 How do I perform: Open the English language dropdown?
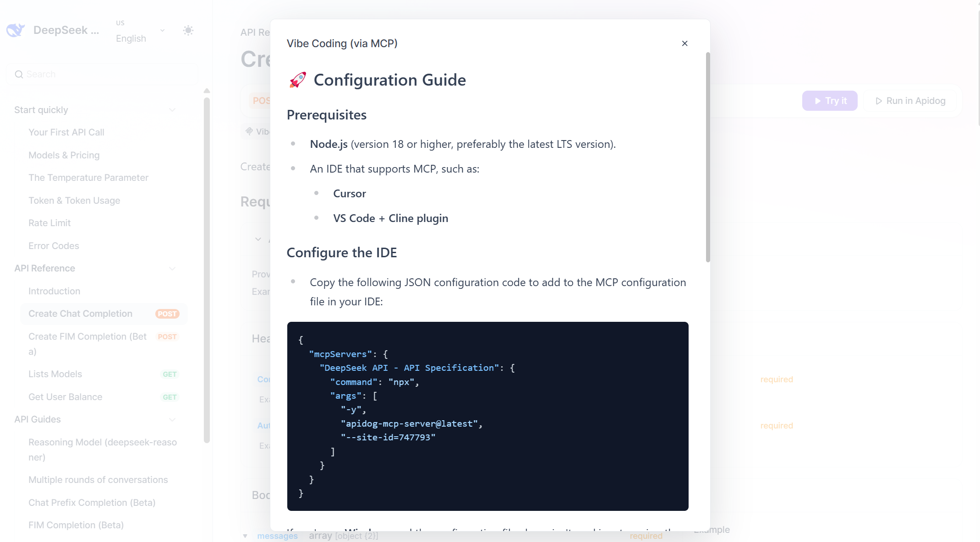coord(140,31)
